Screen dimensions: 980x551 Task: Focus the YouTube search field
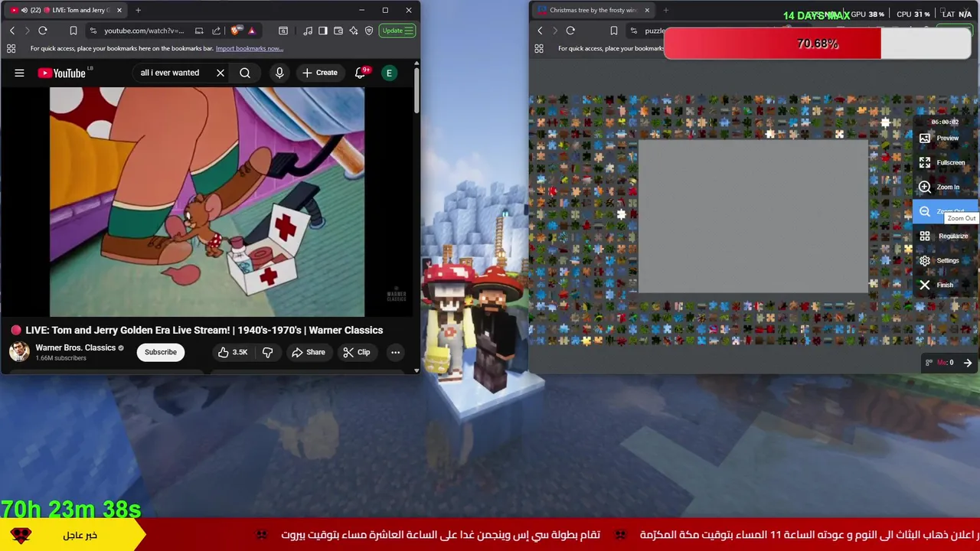pyautogui.click(x=172, y=73)
